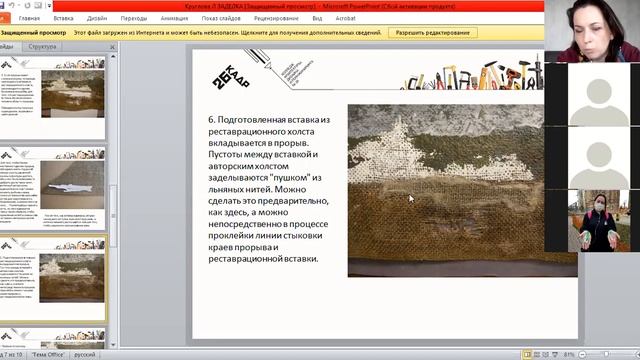Close the slides thumbnail pane
The height and width of the screenshot is (360, 640).
(x=113, y=47)
